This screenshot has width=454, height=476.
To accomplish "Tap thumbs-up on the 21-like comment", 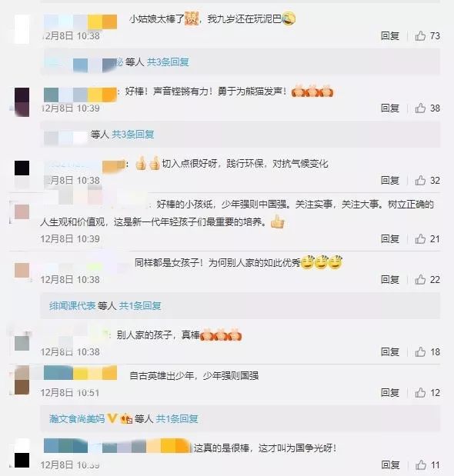I will pos(420,239).
